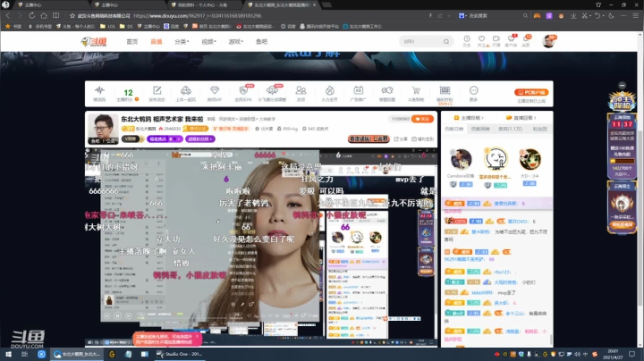Click the start broadcast (开播) camera icon
This screenshot has width=644, height=361.
[x=496, y=38]
